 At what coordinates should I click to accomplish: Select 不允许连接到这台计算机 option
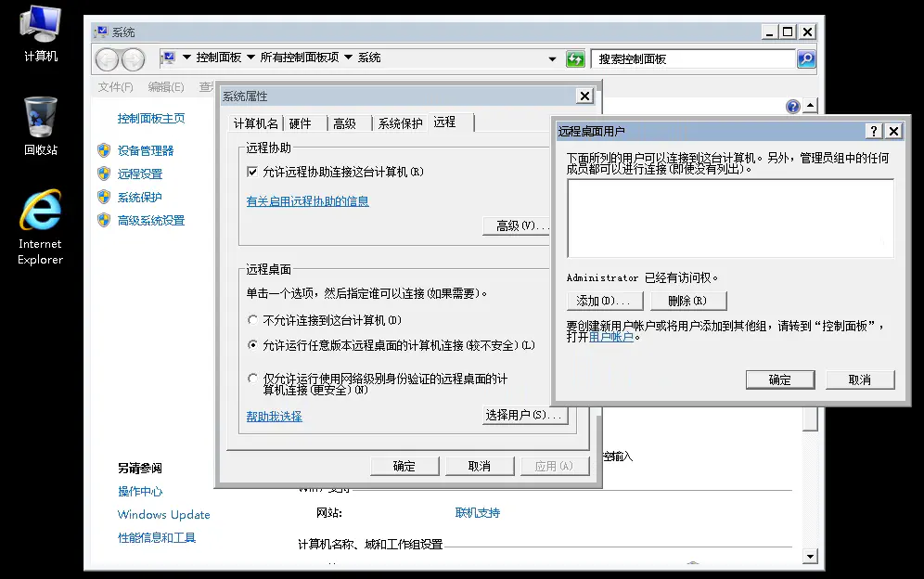(x=252, y=320)
